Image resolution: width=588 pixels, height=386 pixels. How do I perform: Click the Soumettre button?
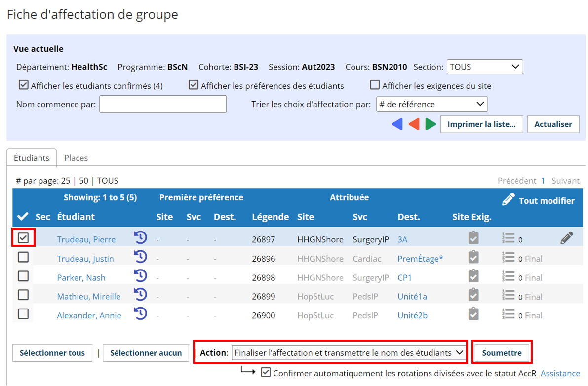tap(502, 352)
